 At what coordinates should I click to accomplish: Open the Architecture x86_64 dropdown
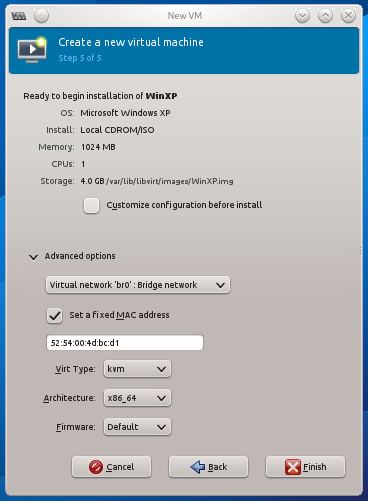pos(137,398)
